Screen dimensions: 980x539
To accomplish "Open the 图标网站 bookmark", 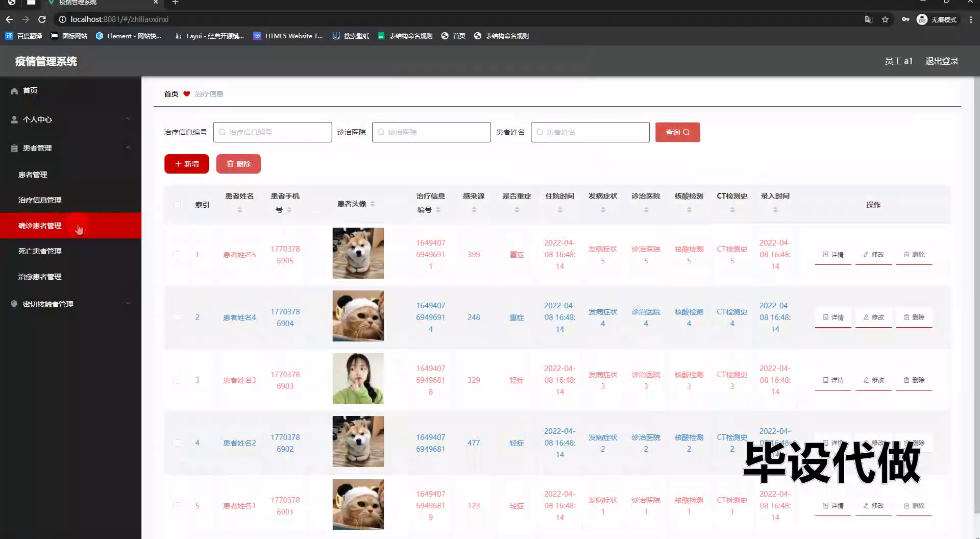I will pos(69,36).
